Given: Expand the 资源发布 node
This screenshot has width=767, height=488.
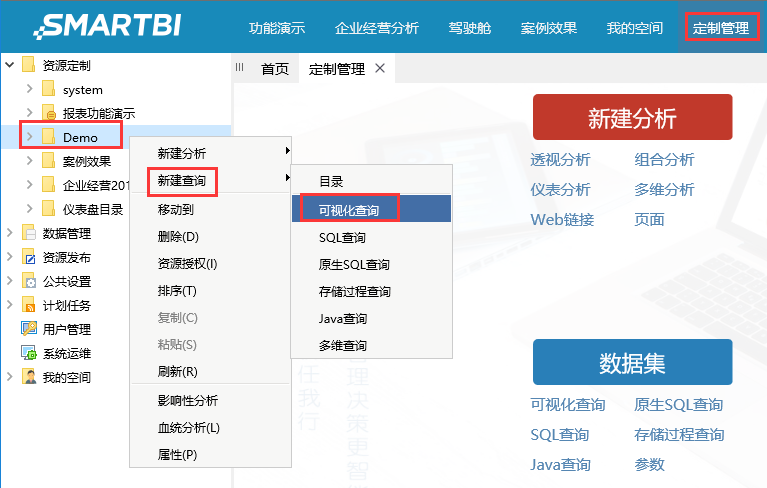Looking at the screenshot, I should pyautogui.click(x=10, y=256).
